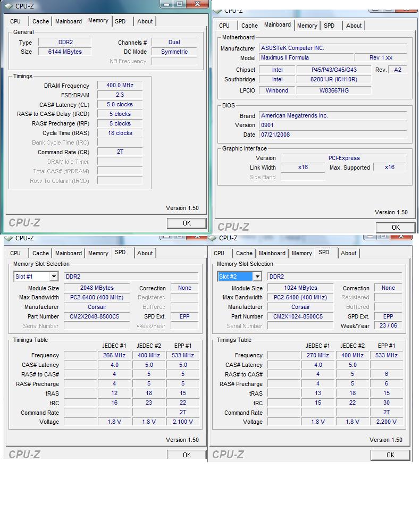This screenshot has height=528, width=420.
Task: Click the 07/21/2008 BIOS date field
Action: coord(333,135)
